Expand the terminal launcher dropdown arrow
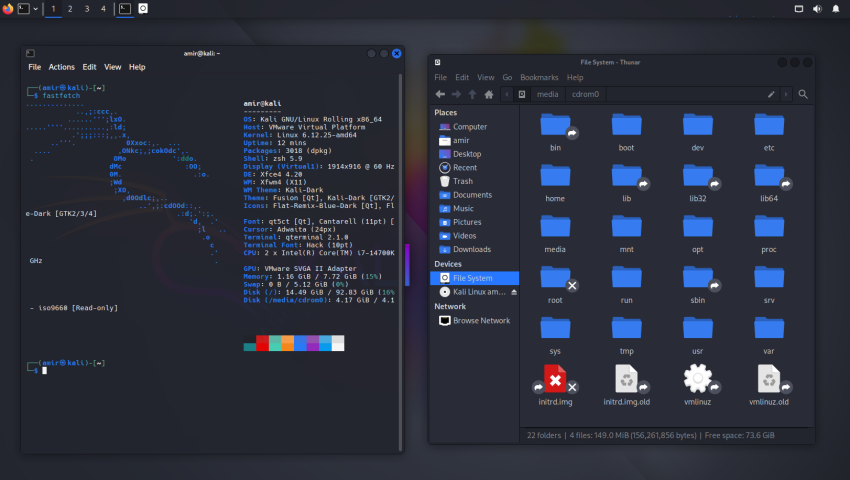Screen dimensions: 850x480 coord(37,8)
